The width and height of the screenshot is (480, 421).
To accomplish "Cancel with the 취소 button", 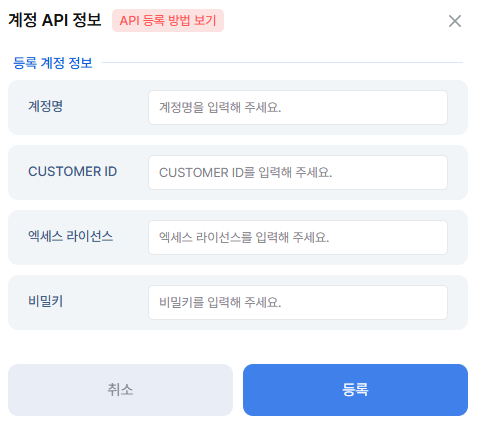I will 120,390.
